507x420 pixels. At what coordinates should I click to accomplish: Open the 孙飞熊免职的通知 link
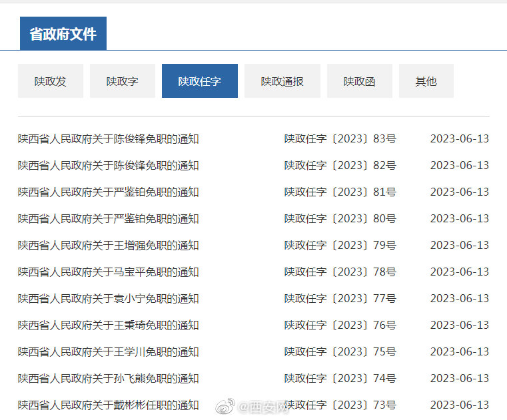[109, 379]
